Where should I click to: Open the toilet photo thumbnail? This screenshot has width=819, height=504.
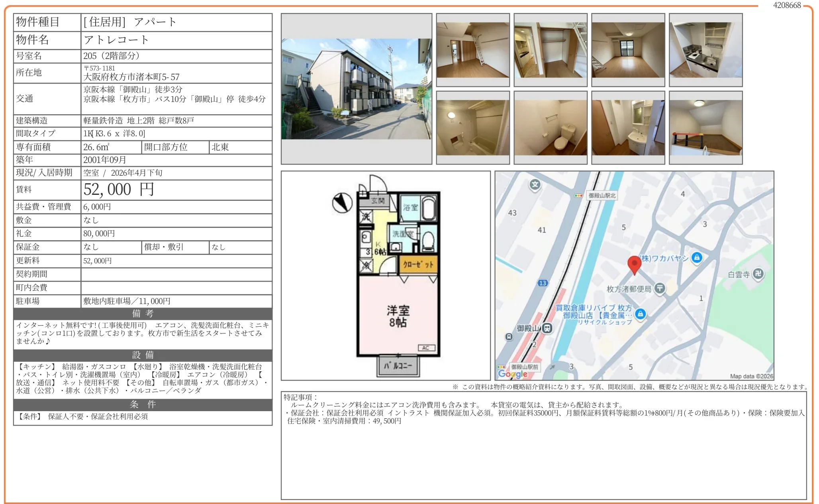point(551,127)
